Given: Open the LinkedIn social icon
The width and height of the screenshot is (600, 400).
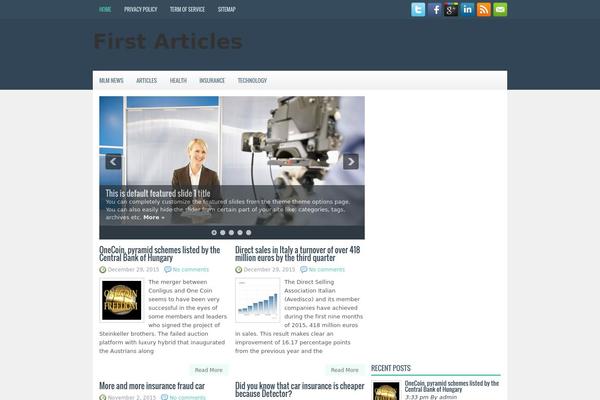Looking at the screenshot, I should point(467,10).
